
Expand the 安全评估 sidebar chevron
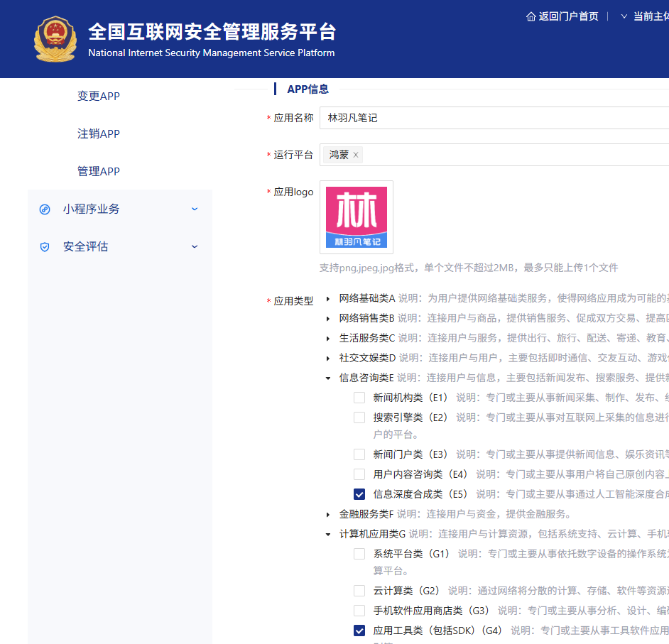195,246
